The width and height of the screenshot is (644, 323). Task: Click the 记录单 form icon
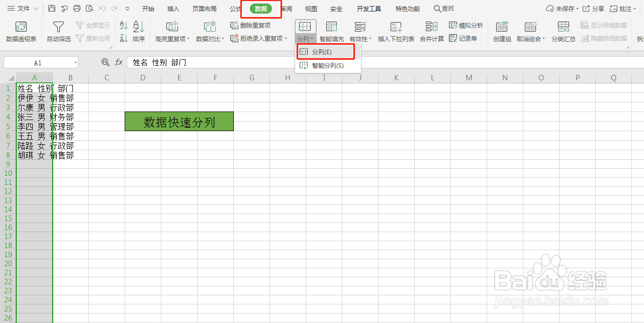tap(463, 38)
